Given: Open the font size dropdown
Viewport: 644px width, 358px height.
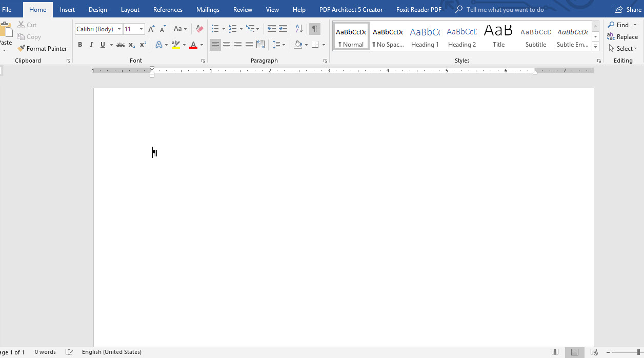Looking at the screenshot, I should (x=141, y=29).
